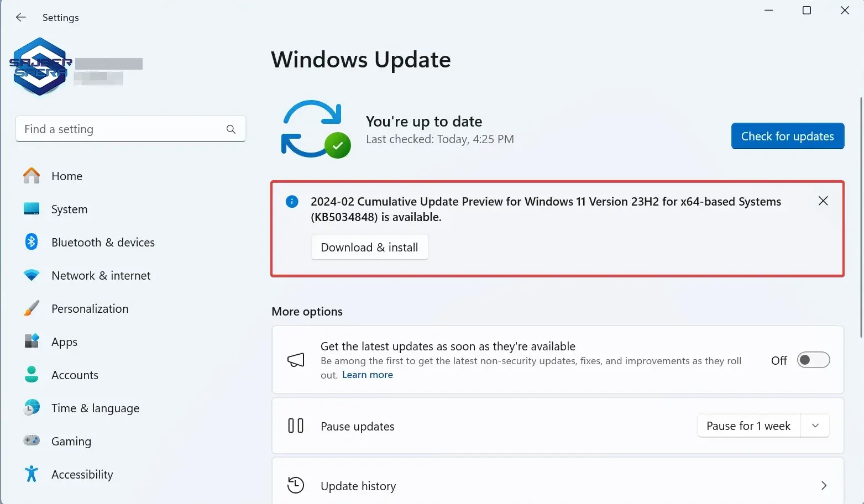Click the search magnifier icon
This screenshot has width=864, height=504.
tap(231, 129)
